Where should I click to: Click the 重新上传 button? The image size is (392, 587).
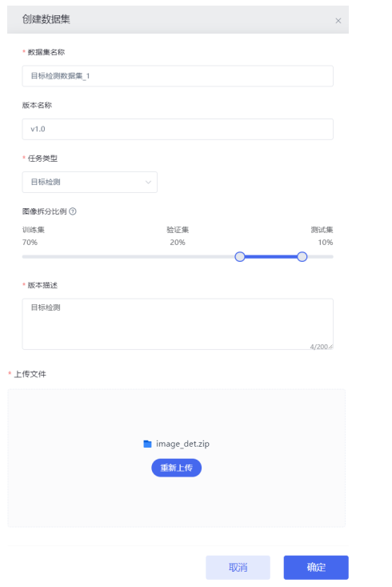177,468
